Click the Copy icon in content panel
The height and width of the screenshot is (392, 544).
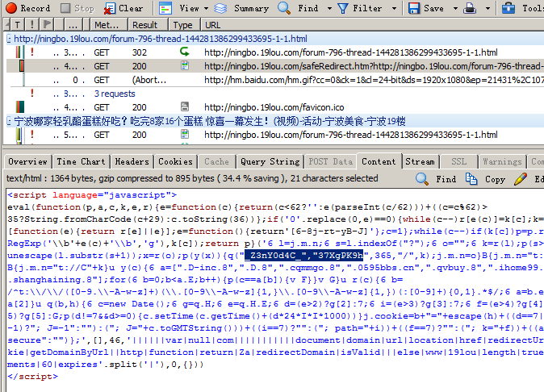point(475,179)
